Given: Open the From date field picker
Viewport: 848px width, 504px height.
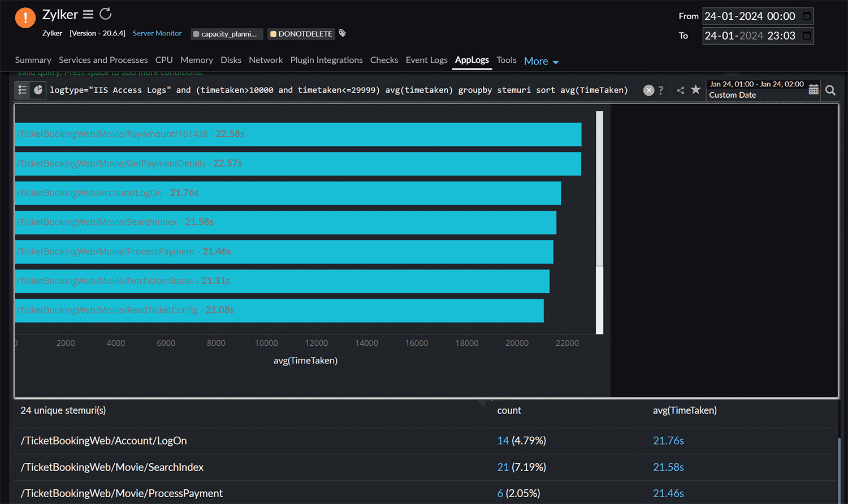Looking at the screenshot, I should (x=807, y=16).
